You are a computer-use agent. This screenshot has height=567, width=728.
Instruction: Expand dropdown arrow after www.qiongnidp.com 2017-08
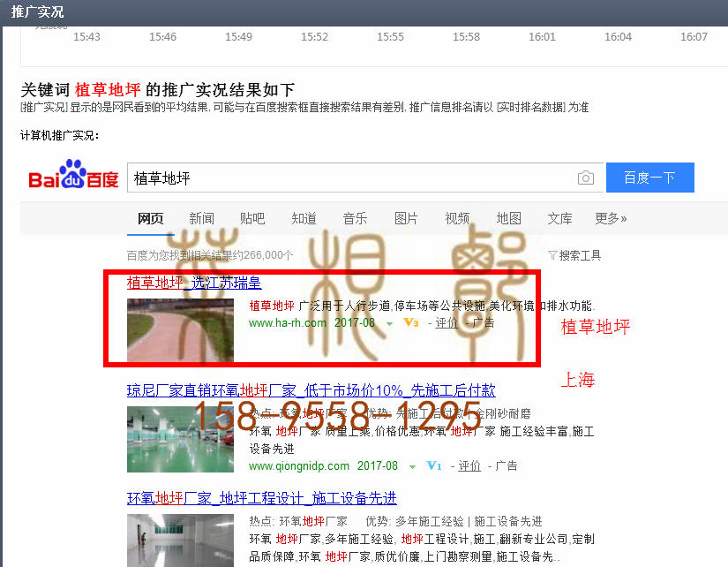412,466
